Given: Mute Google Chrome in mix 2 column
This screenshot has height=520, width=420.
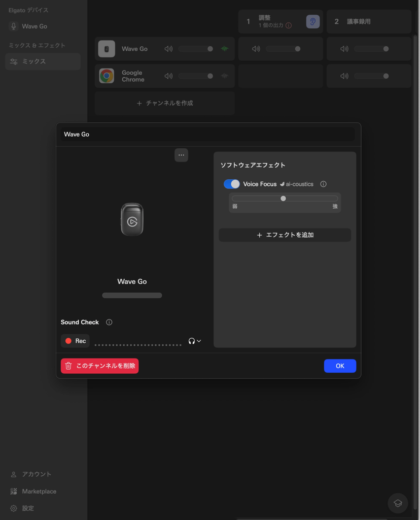Looking at the screenshot, I should point(344,76).
